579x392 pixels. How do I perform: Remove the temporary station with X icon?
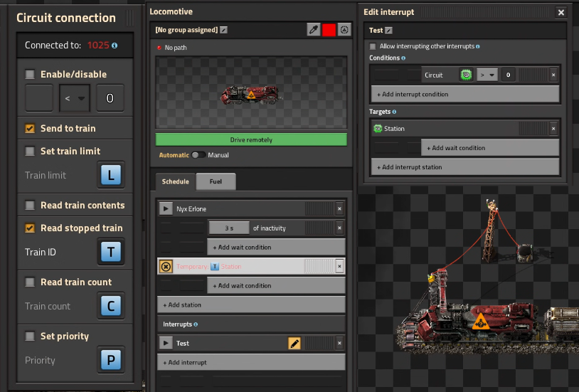point(339,266)
